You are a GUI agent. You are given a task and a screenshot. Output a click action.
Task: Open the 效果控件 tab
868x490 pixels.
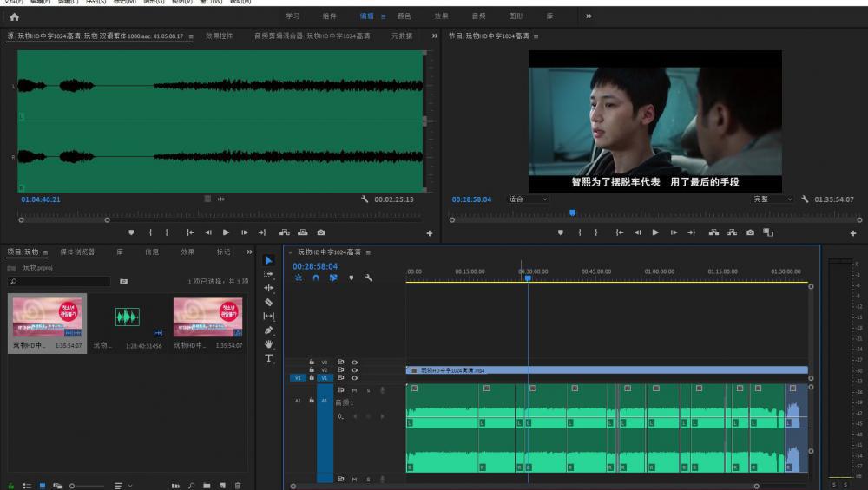tap(220, 36)
